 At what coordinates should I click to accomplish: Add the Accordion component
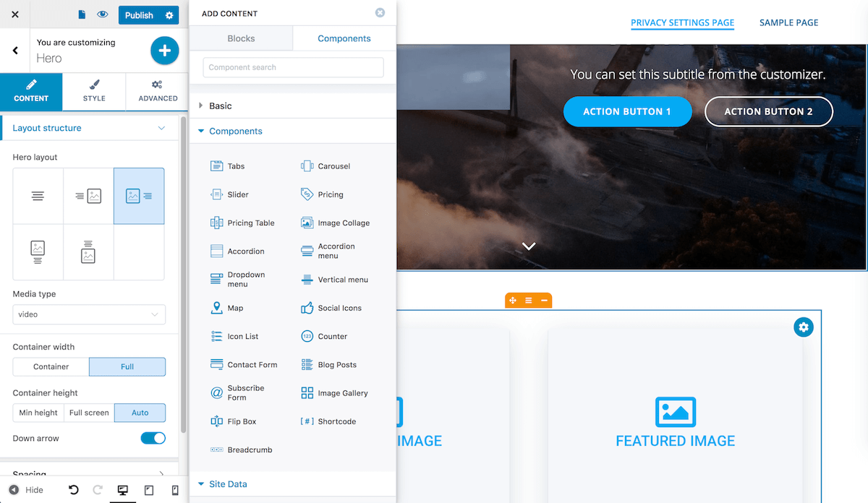pos(237,252)
